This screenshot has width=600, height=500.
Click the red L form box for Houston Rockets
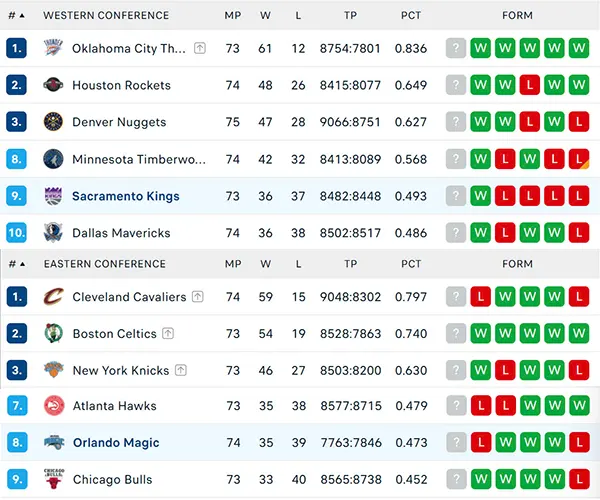coord(530,85)
